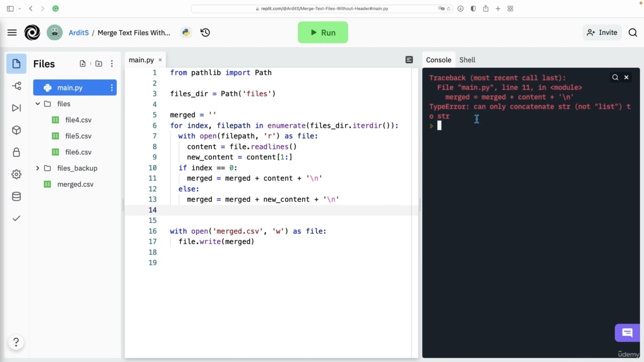Open the packages sidebar icon
Image resolution: width=644 pixels, height=362 pixels.
click(x=16, y=130)
